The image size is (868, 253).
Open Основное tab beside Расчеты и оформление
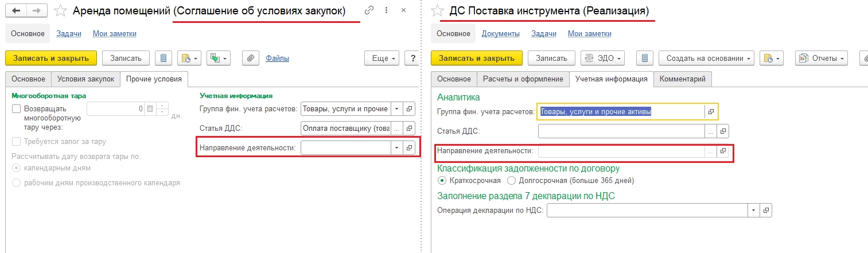point(454,79)
